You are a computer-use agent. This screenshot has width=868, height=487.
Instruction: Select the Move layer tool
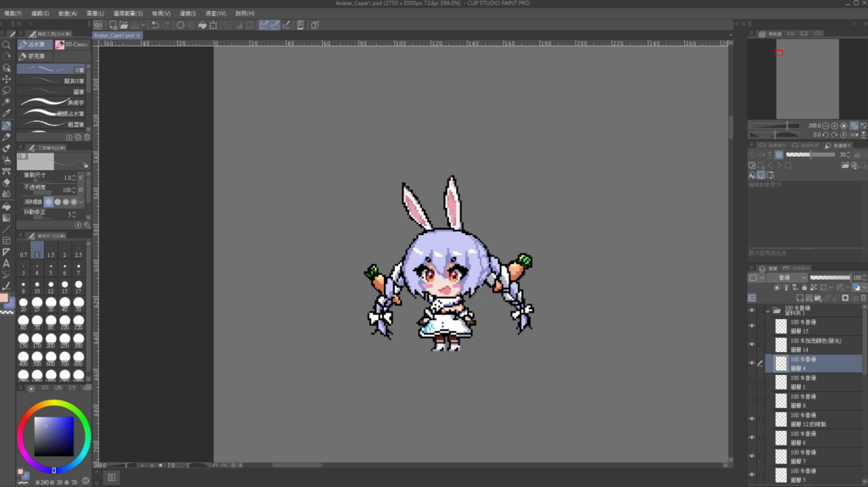coord(7,79)
